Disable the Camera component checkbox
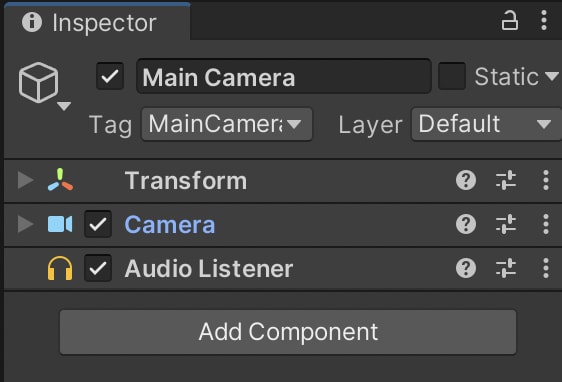 coord(98,224)
